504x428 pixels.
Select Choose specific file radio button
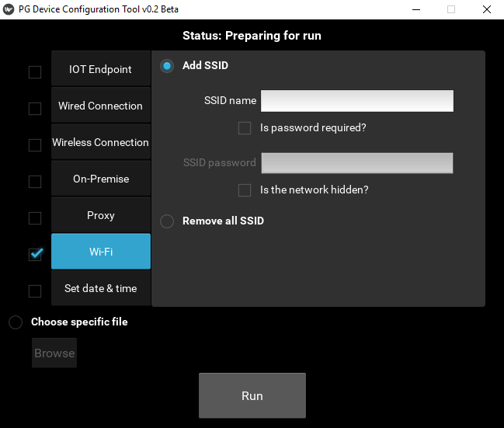click(16, 322)
